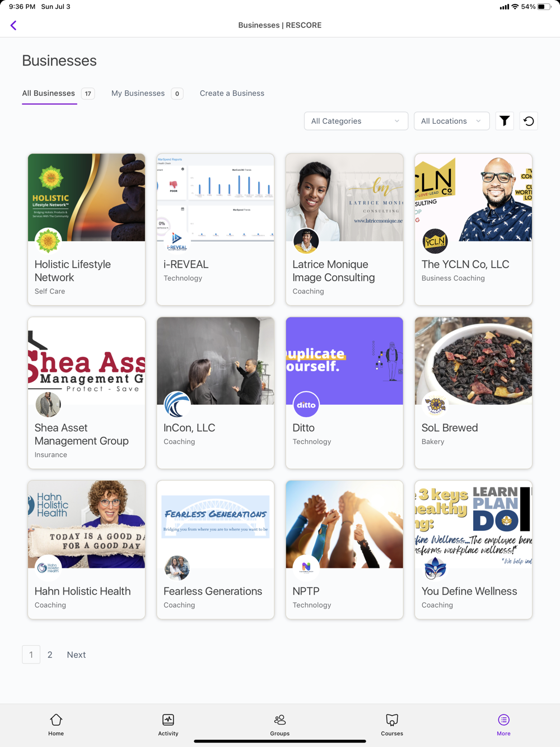The height and width of the screenshot is (747, 560).
Task: Open the Create a Business link
Action: [232, 94]
